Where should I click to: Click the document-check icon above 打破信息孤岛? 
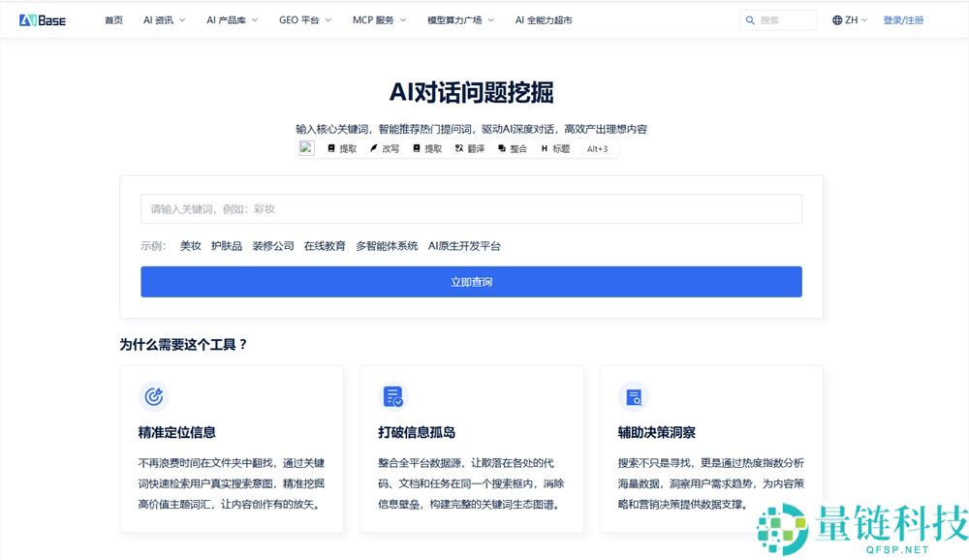click(x=393, y=396)
